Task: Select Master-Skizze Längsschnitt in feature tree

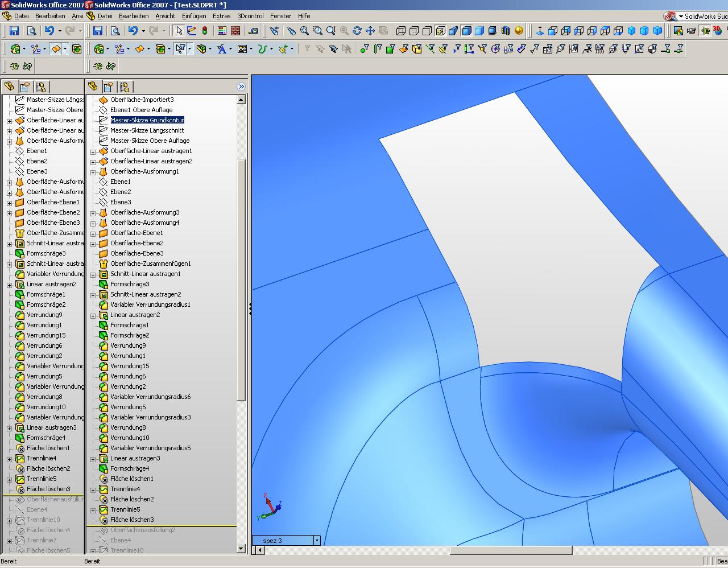Action: coord(147,130)
